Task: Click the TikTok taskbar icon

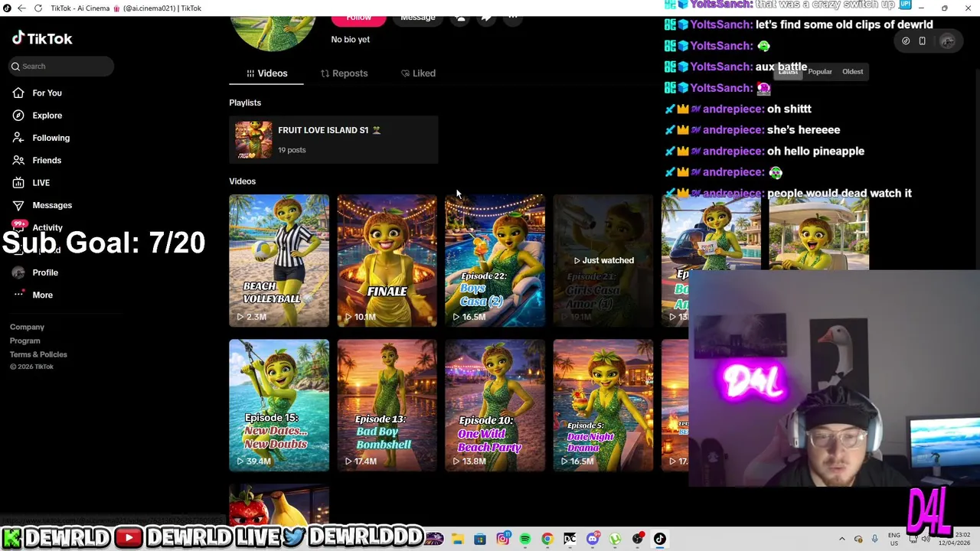Action: [x=659, y=539]
